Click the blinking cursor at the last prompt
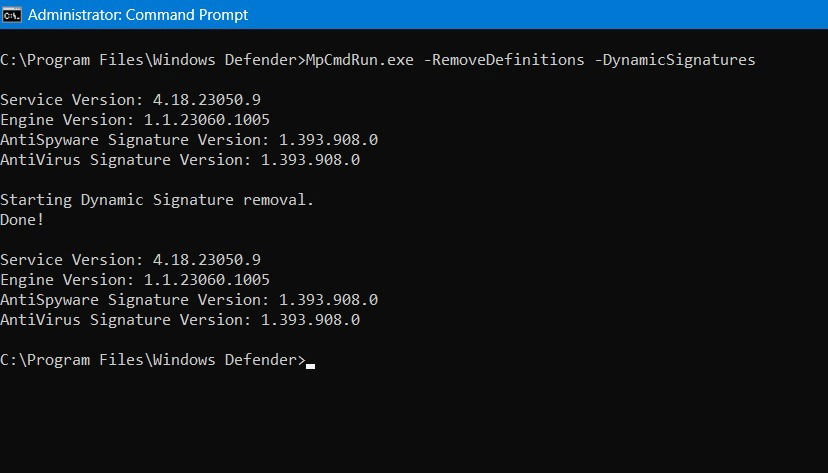This screenshot has height=473, width=828. (311, 365)
